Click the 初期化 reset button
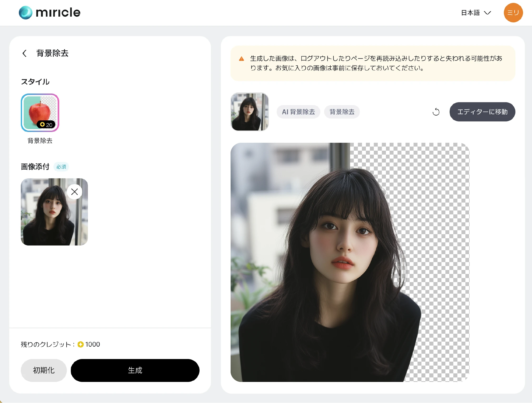Screen dimensions: 532x403 click(x=43, y=370)
